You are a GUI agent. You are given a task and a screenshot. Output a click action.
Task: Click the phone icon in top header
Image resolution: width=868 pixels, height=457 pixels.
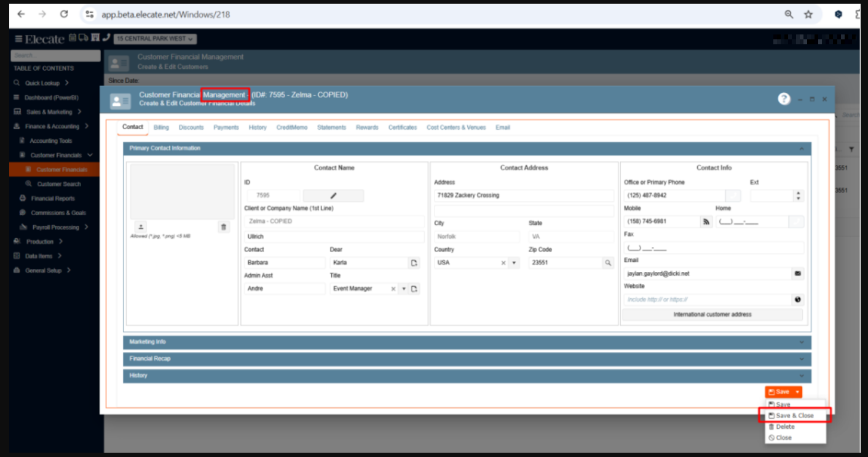coord(106,38)
